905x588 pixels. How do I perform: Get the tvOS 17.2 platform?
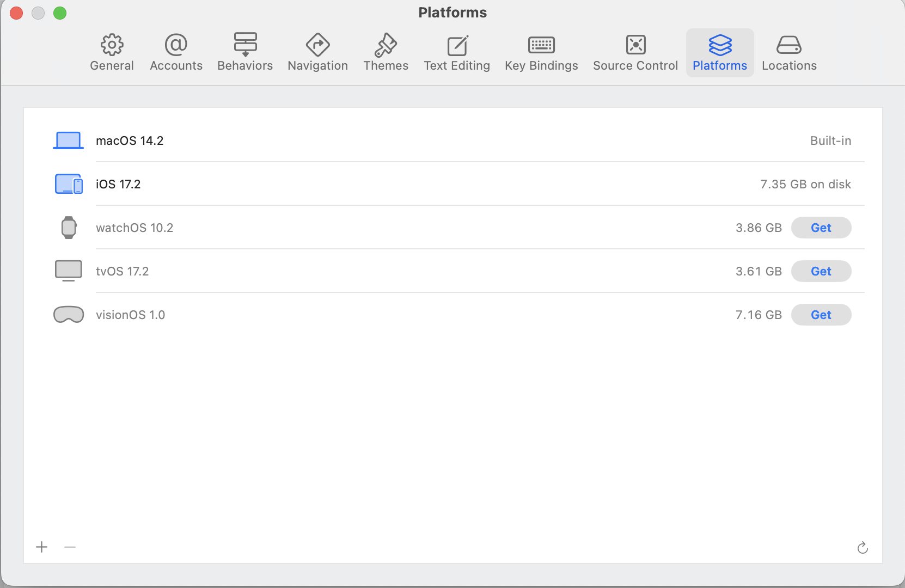[821, 271]
